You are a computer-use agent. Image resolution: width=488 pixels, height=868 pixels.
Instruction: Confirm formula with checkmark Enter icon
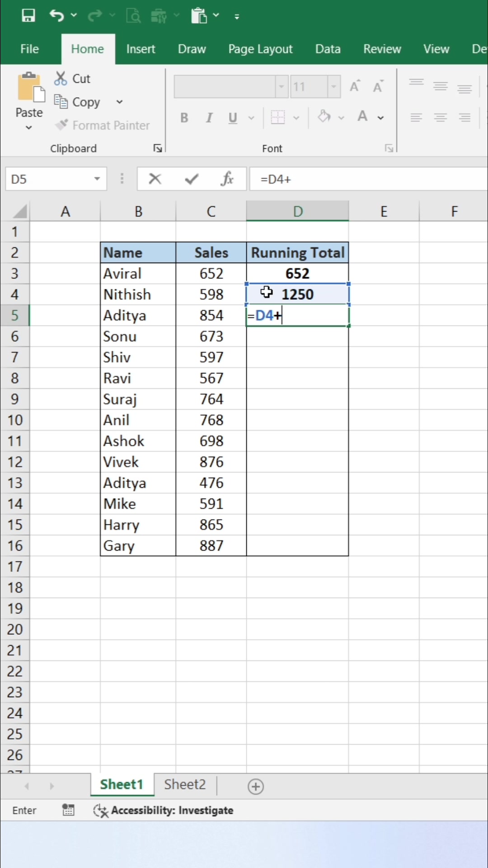192,179
